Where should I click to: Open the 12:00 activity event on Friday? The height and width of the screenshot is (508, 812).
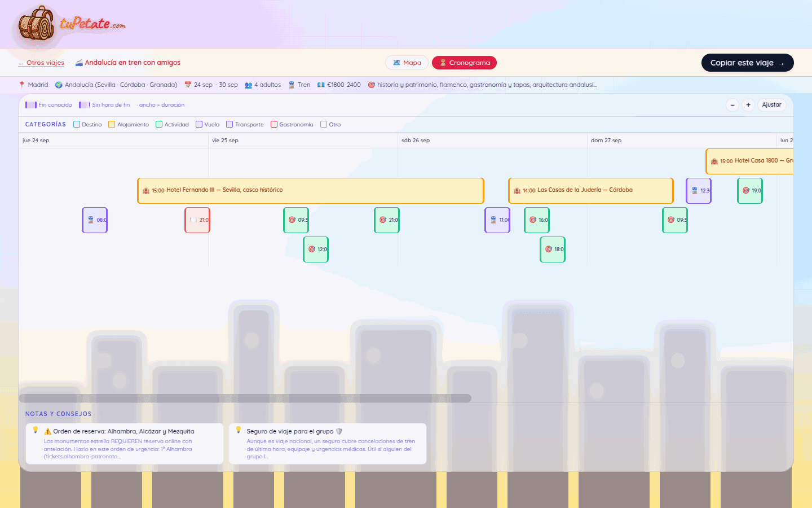coord(316,249)
